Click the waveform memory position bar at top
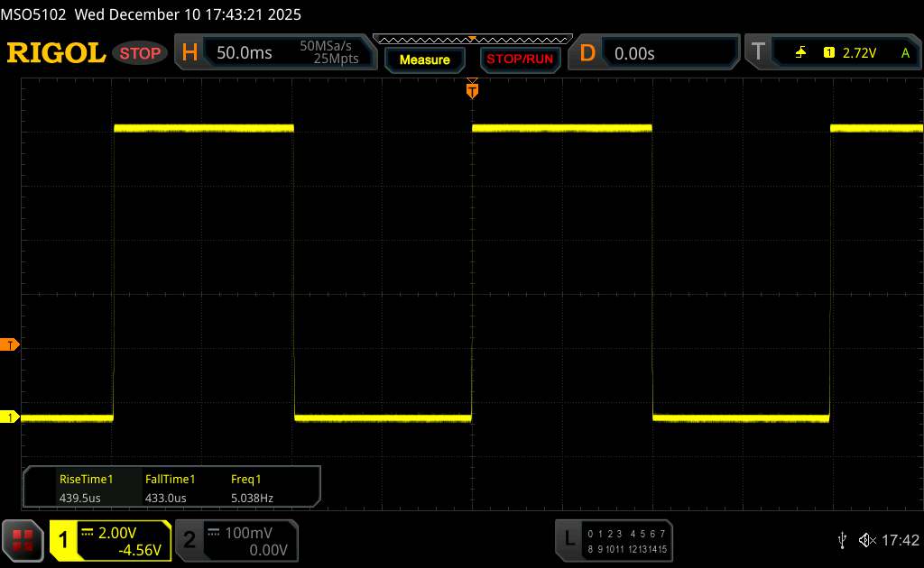924x568 pixels. point(472,39)
